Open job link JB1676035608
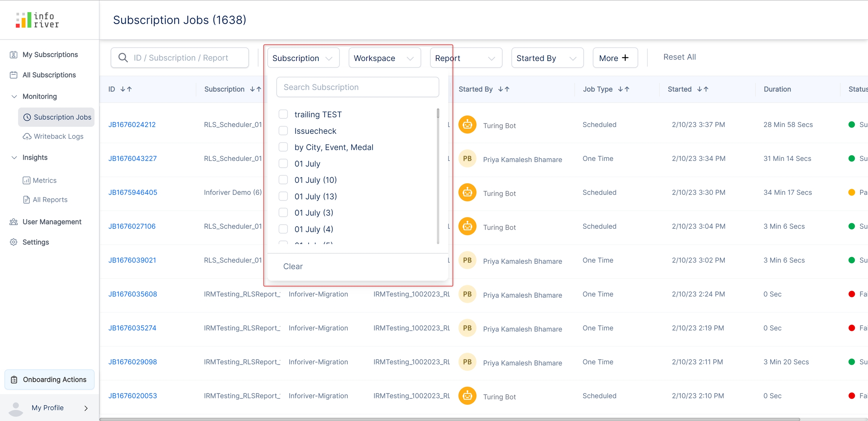 pyautogui.click(x=133, y=294)
